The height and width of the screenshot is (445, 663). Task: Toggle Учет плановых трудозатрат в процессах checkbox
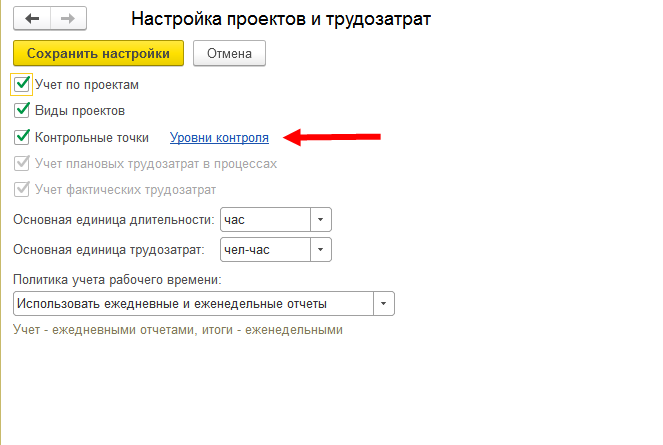(x=22, y=163)
